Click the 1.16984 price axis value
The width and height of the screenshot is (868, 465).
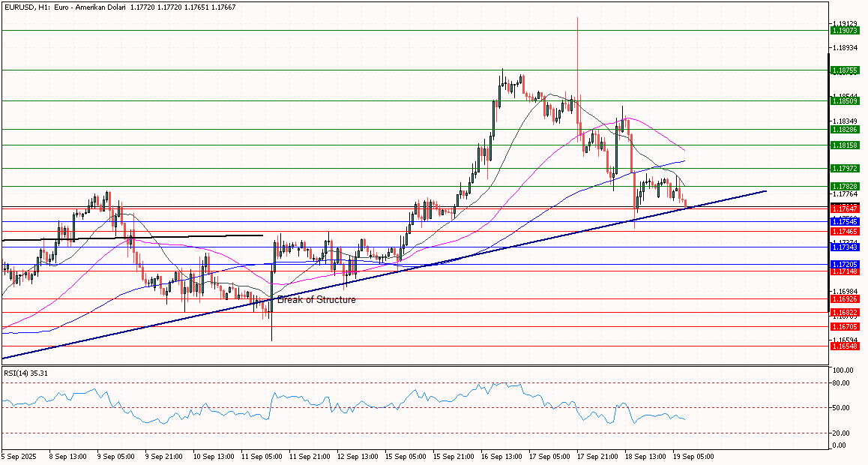pos(846,291)
